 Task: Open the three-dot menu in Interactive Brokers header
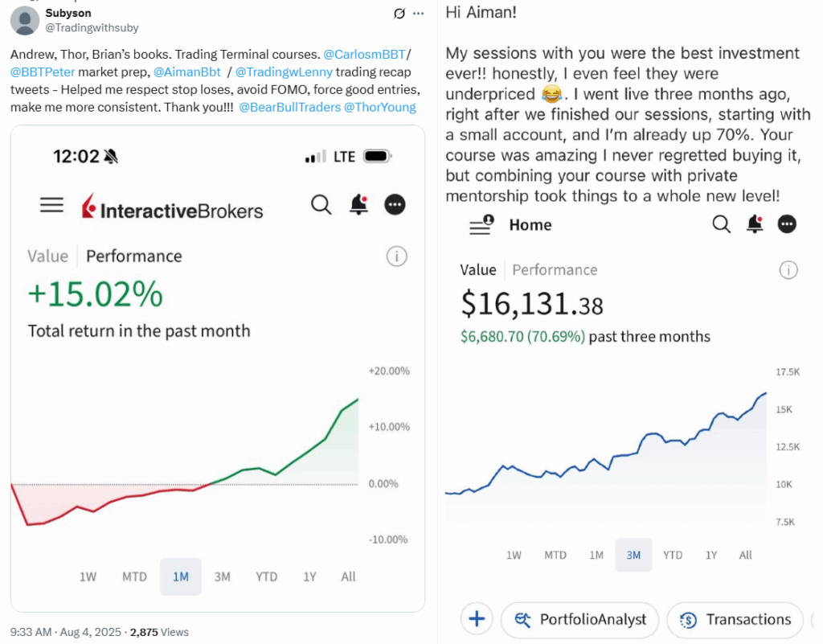pyautogui.click(x=395, y=205)
